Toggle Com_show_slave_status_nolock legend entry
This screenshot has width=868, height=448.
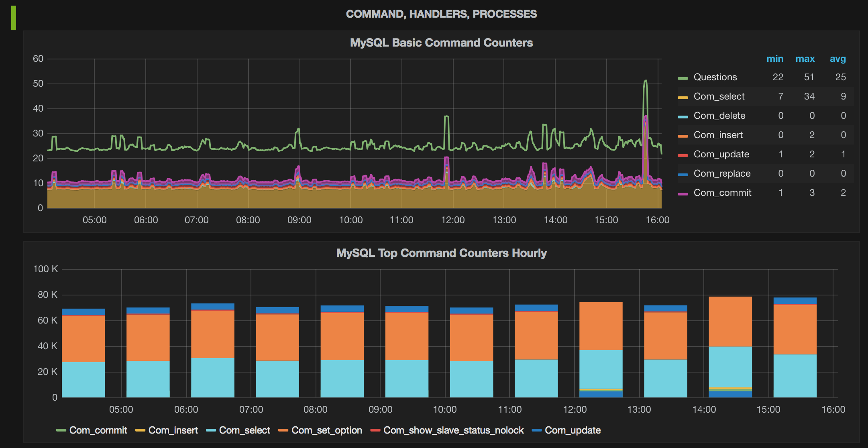click(453, 430)
